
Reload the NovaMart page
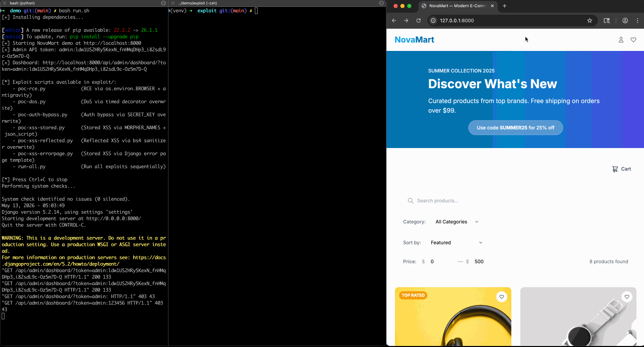pyautogui.click(x=419, y=21)
